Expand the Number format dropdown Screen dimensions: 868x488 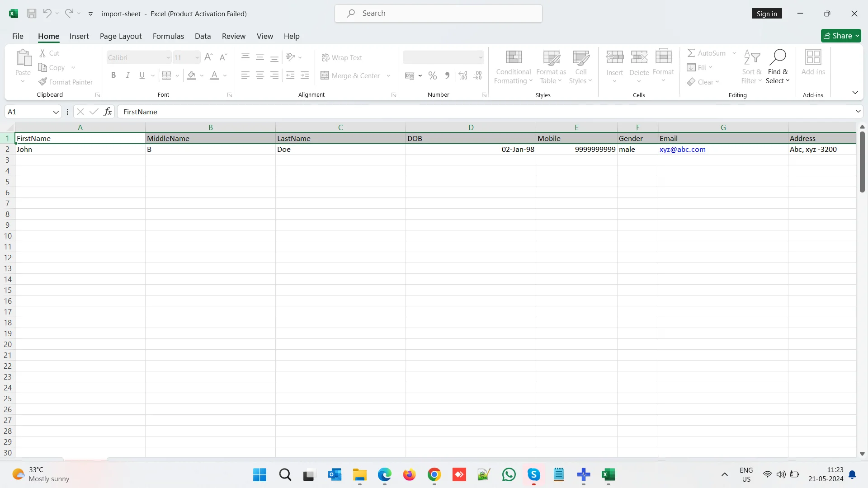(481, 57)
